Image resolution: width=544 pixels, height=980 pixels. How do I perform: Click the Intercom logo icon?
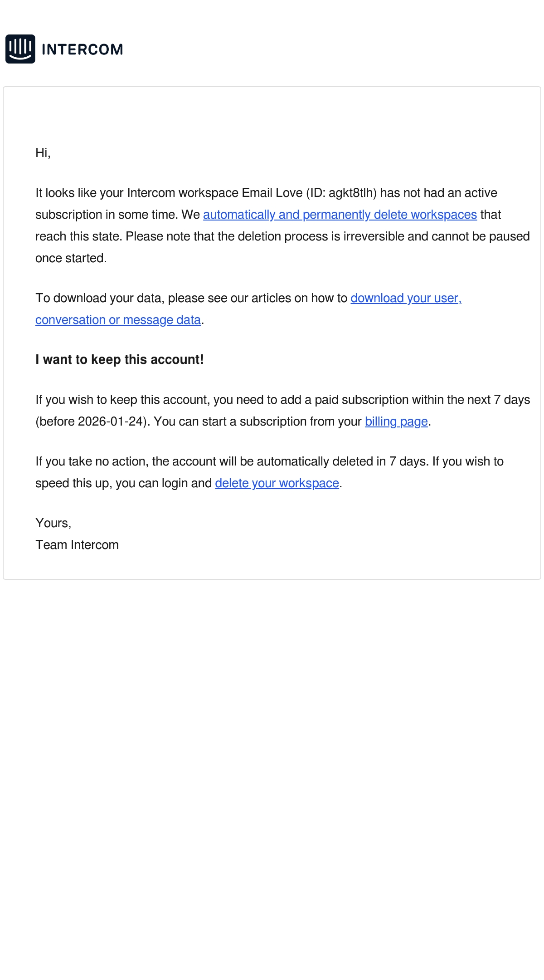(20, 49)
